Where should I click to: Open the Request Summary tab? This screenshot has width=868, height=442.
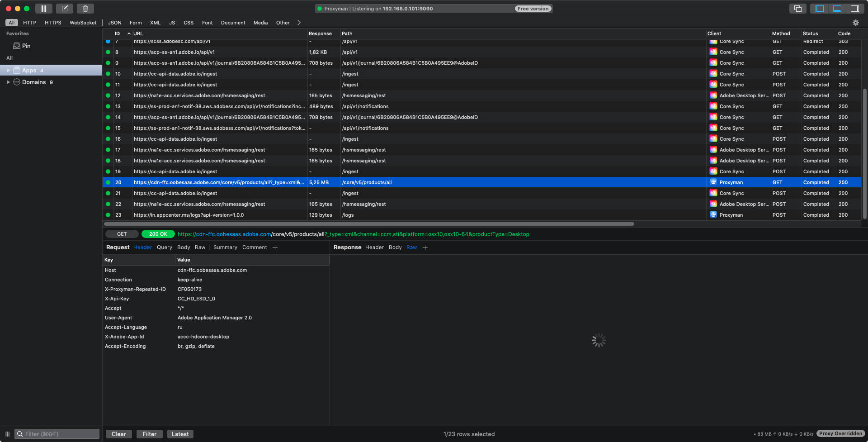pyautogui.click(x=225, y=247)
